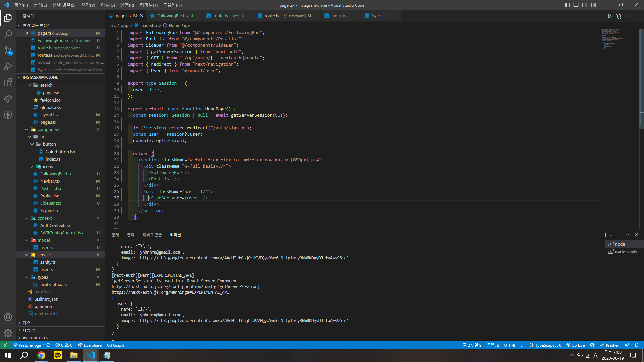This screenshot has width=644, height=362.
Task: Open the Manage gear icon
Action: 8,333
